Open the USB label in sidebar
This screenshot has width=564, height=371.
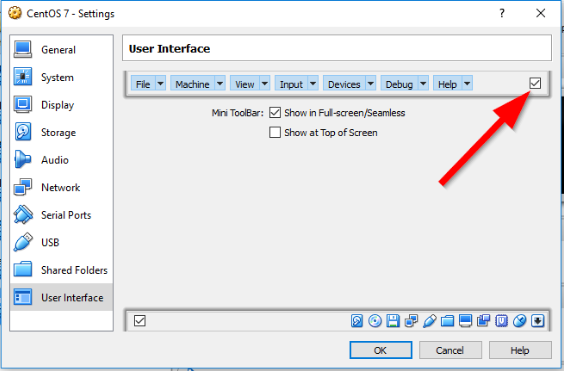tap(50, 243)
